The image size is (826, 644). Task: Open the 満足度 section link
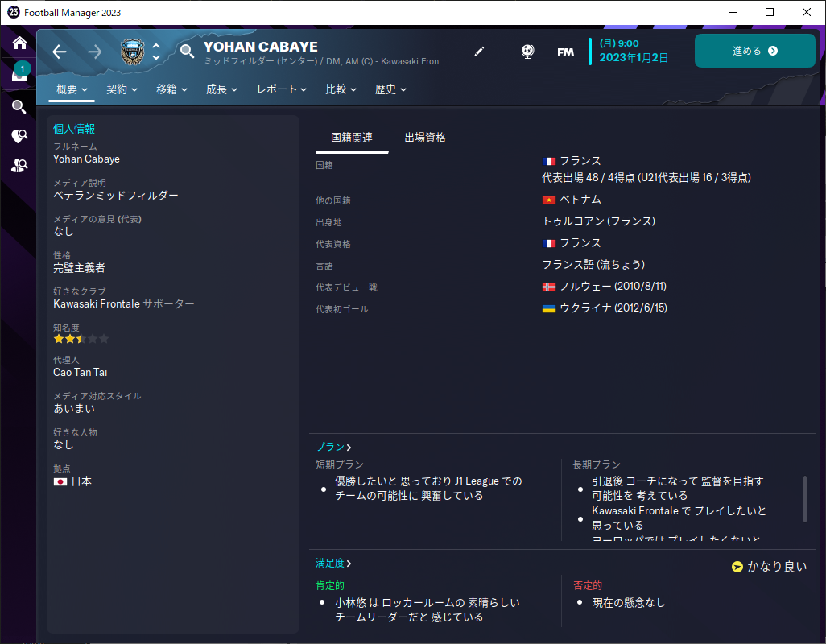coord(333,563)
